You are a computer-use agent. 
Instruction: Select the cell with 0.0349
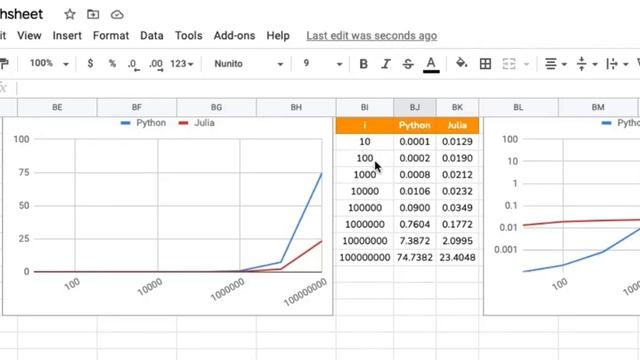click(457, 208)
